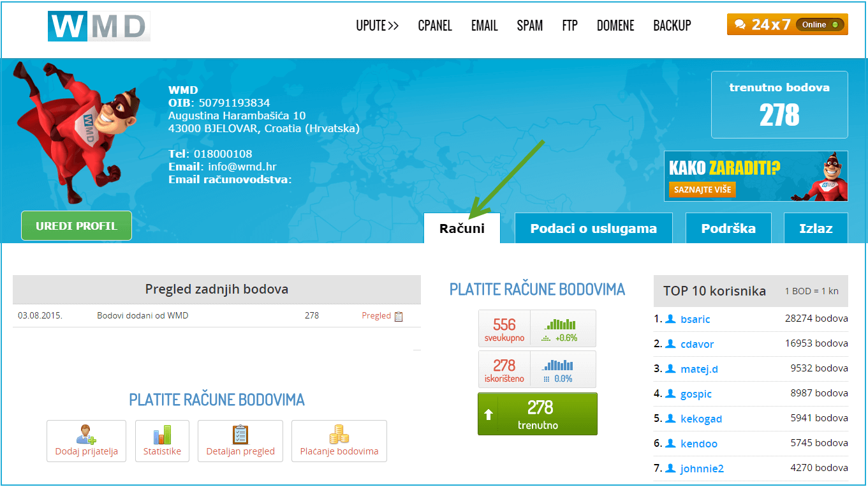This screenshot has width=868, height=487.
Task: Click the Izlaz tab
Action: 816,229
